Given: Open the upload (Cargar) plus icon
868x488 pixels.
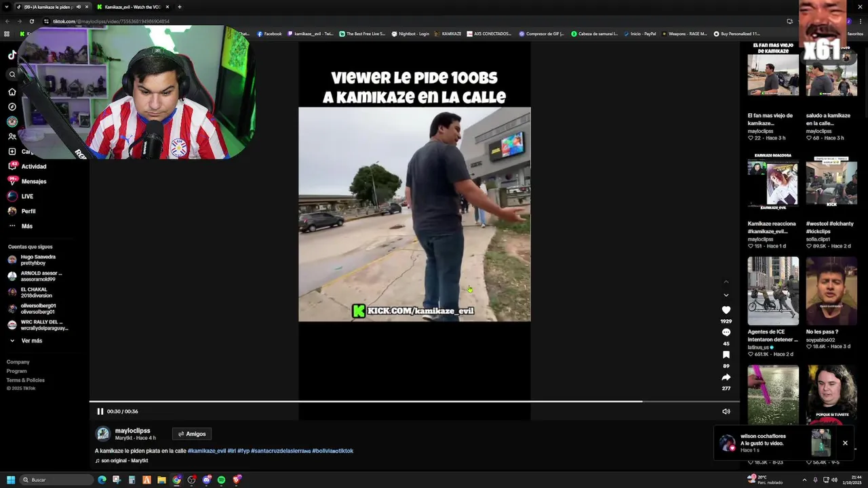Looking at the screenshot, I should [x=12, y=151].
